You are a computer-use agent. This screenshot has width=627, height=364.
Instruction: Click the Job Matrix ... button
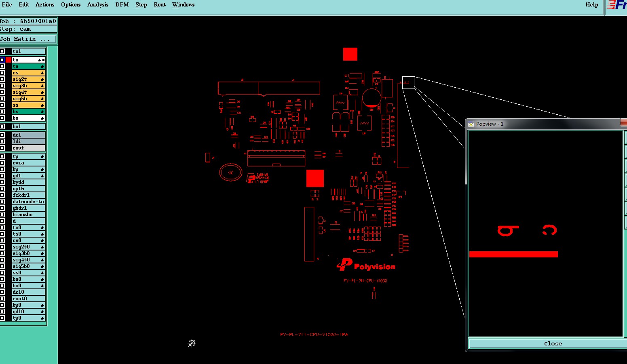click(x=28, y=39)
